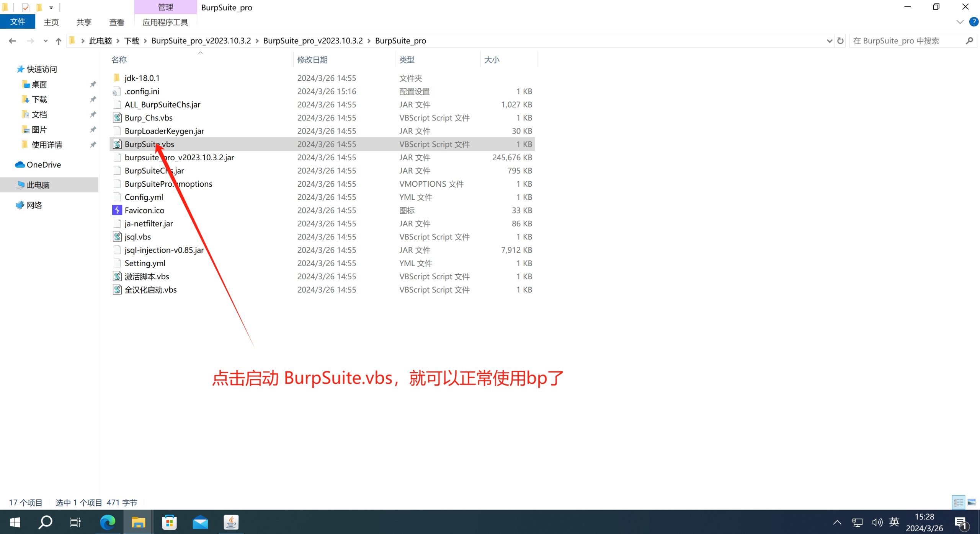This screenshot has height=534, width=980.
Task: Click 此电脑 in the address breadcrumb
Action: coord(100,41)
